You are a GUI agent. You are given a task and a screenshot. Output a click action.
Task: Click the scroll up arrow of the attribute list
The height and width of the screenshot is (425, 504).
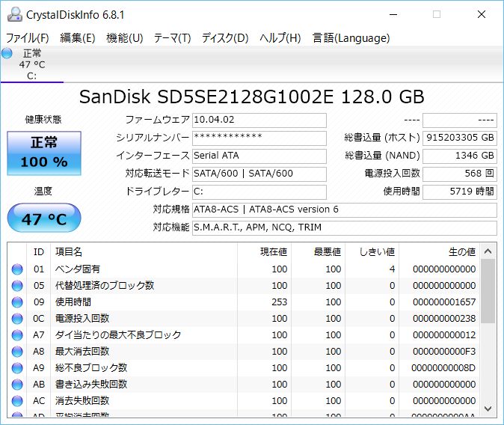(488, 251)
